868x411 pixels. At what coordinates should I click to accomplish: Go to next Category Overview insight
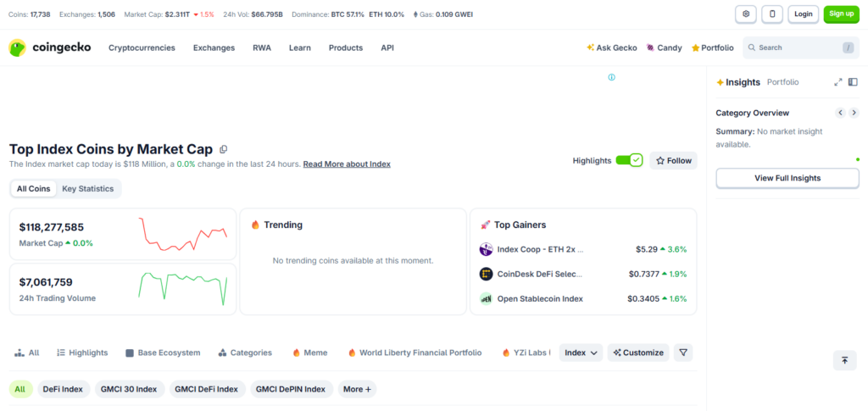854,113
